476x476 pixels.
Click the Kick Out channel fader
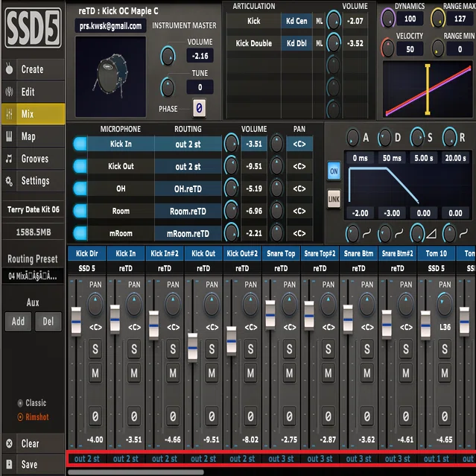pos(192,348)
